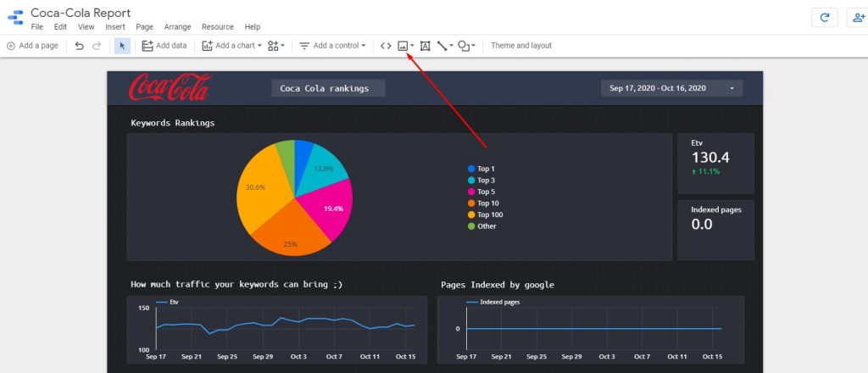
Task: Click the Top 10 legend label
Action: pyautogui.click(x=488, y=203)
